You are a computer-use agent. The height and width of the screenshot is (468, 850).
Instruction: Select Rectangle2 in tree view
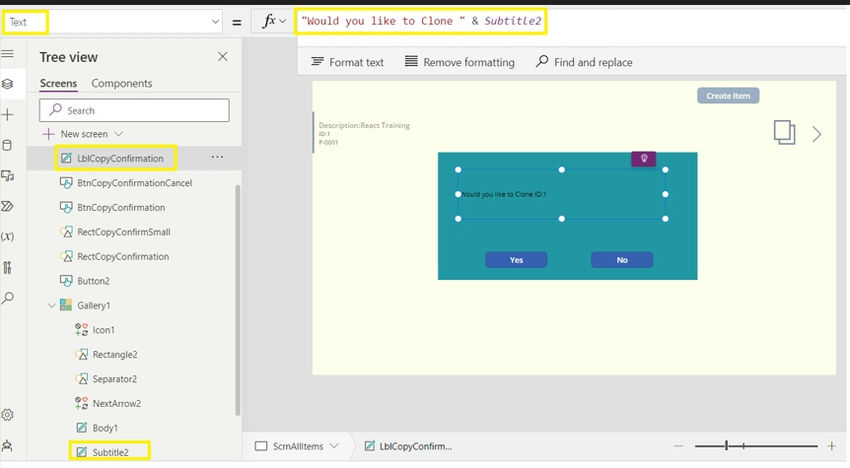pos(114,354)
